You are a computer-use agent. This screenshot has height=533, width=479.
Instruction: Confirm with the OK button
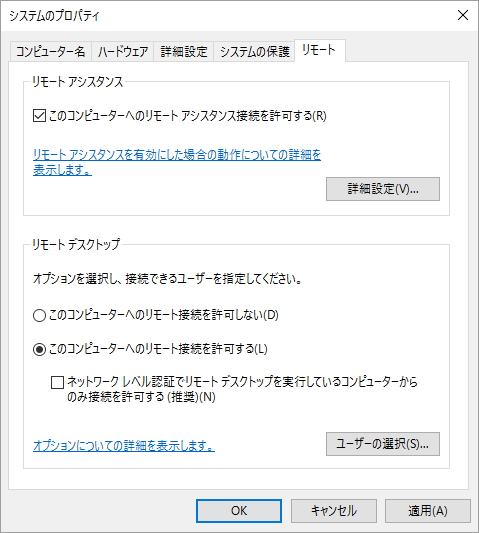239,511
